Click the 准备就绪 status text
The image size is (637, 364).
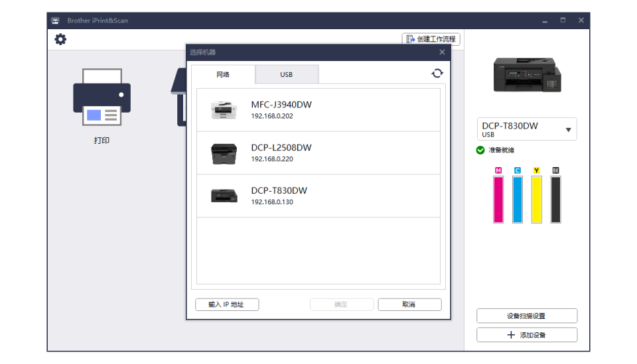click(502, 150)
